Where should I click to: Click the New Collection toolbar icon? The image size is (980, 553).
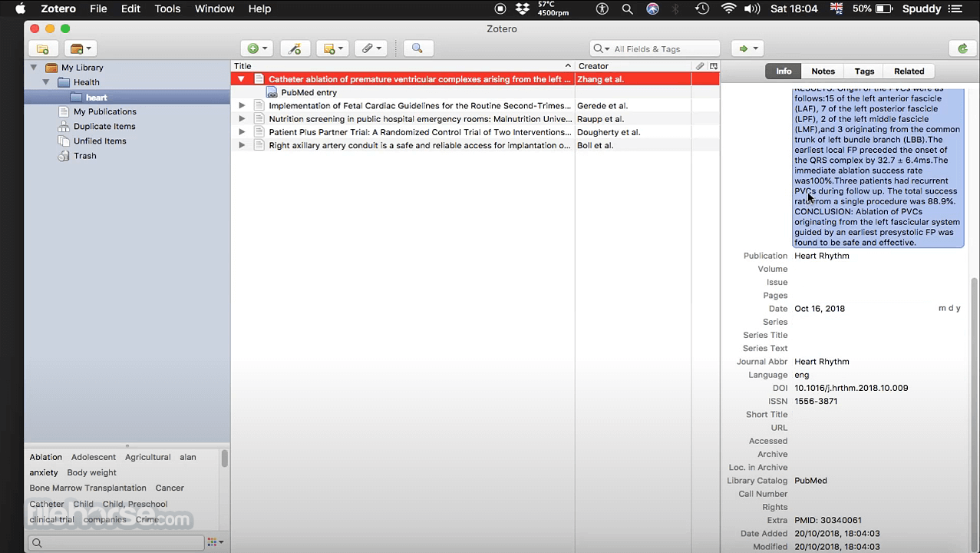43,48
